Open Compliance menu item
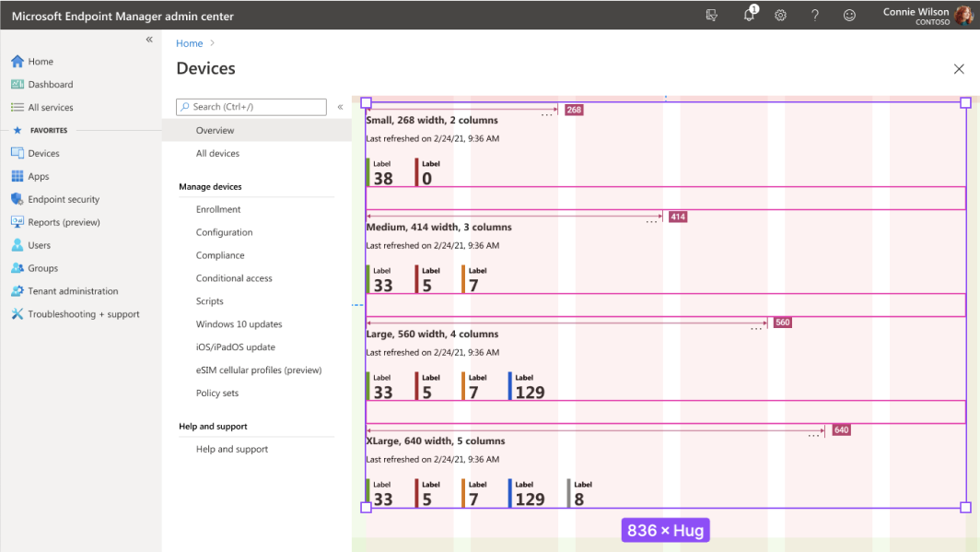The image size is (980, 552). tap(220, 255)
